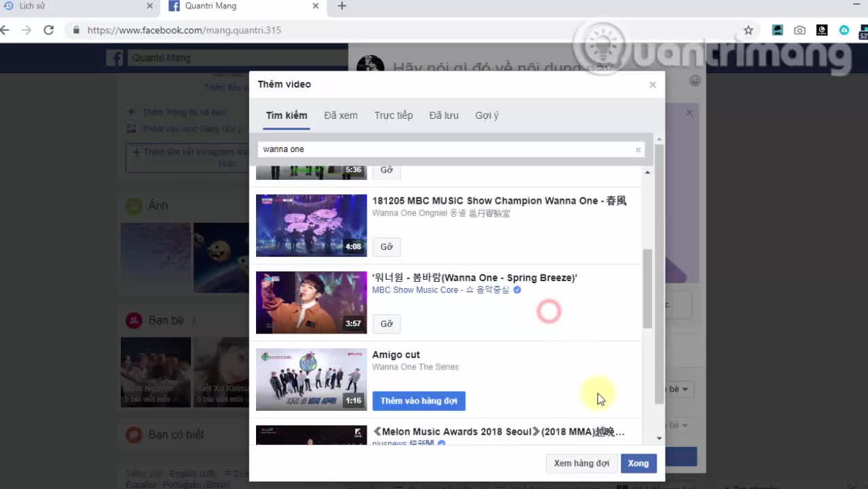Image resolution: width=868 pixels, height=489 pixels.
Task: Click Bạn bè section heading on profile
Action: click(x=166, y=320)
